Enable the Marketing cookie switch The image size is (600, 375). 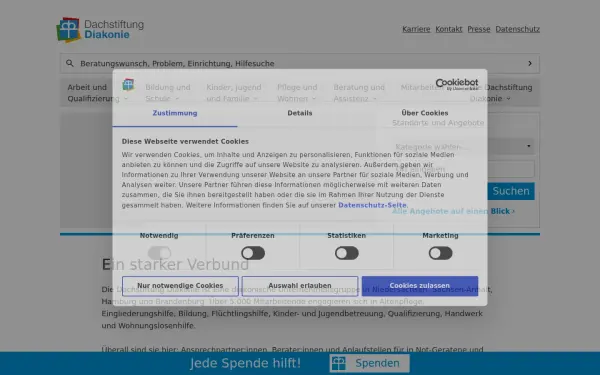pos(440,253)
